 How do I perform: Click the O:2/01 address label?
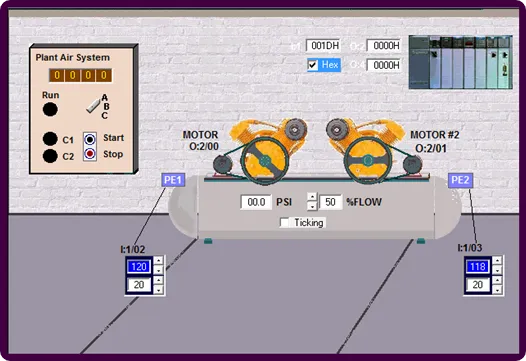pos(431,148)
